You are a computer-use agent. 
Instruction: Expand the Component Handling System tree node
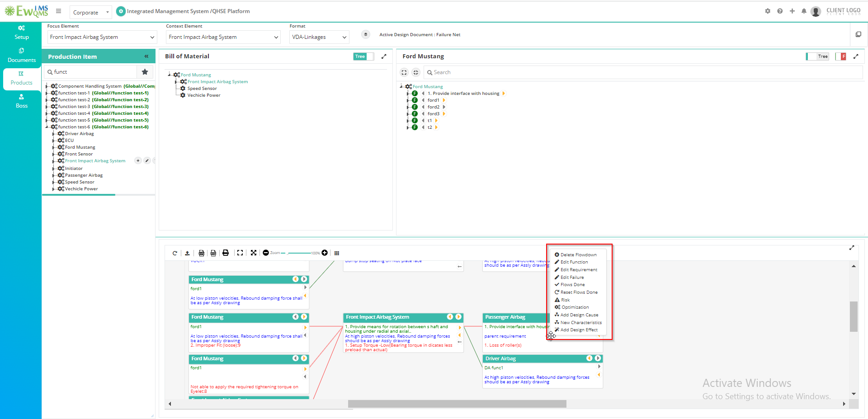(47, 86)
